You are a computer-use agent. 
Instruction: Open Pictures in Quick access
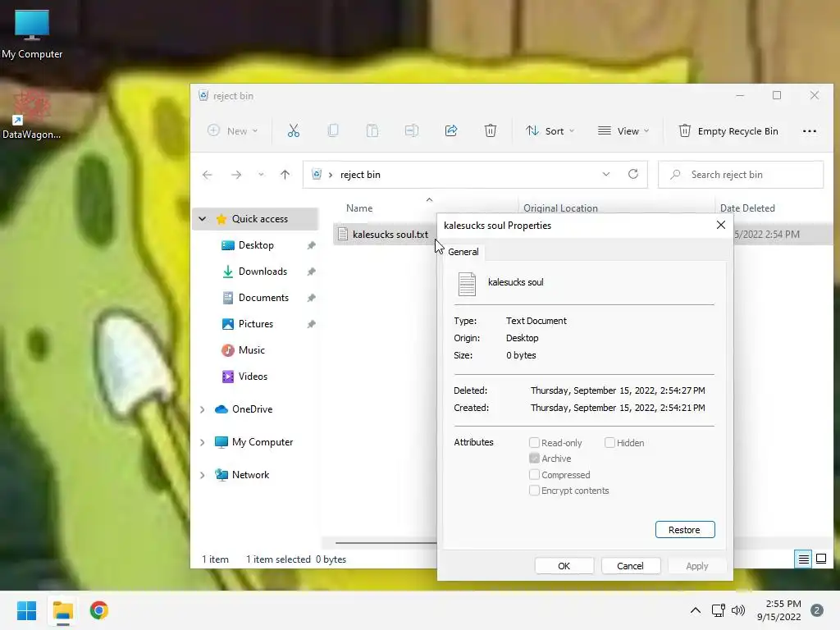pyautogui.click(x=256, y=324)
